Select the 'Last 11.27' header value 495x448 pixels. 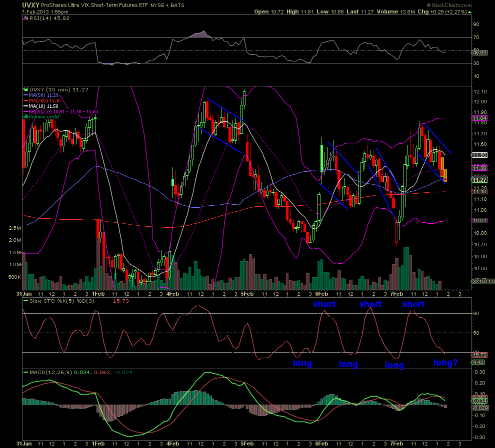click(x=360, y=11)
